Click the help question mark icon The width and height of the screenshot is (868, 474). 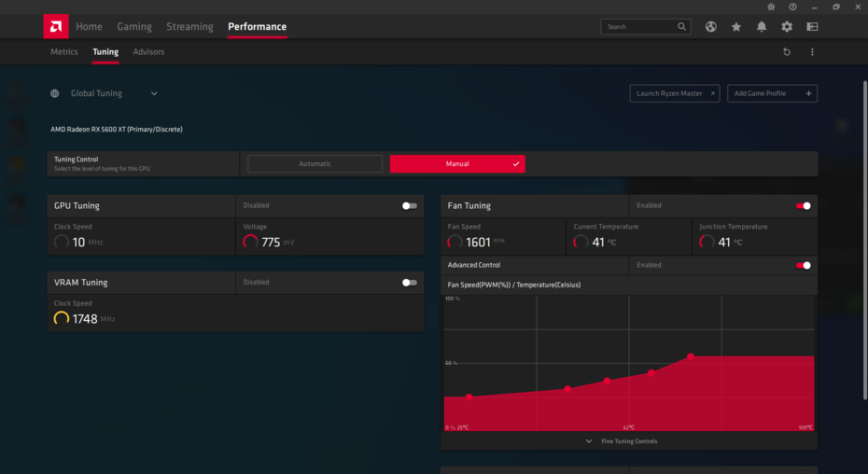(x=792, y=7)
